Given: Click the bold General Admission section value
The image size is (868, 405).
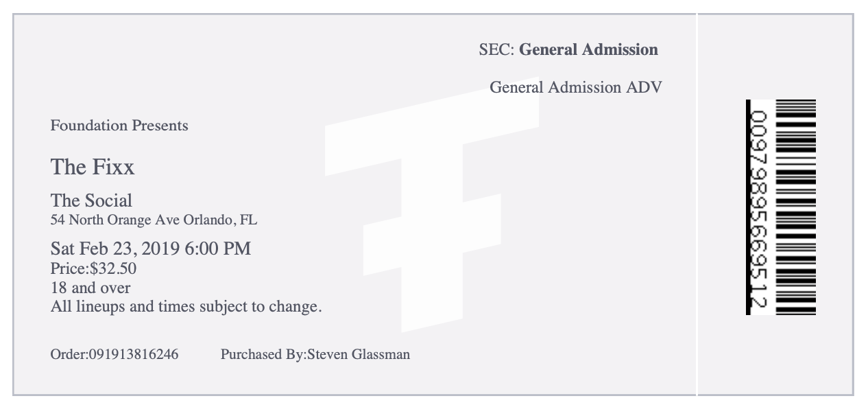Looking at the screenshot, I should click(x=589, y=49).
